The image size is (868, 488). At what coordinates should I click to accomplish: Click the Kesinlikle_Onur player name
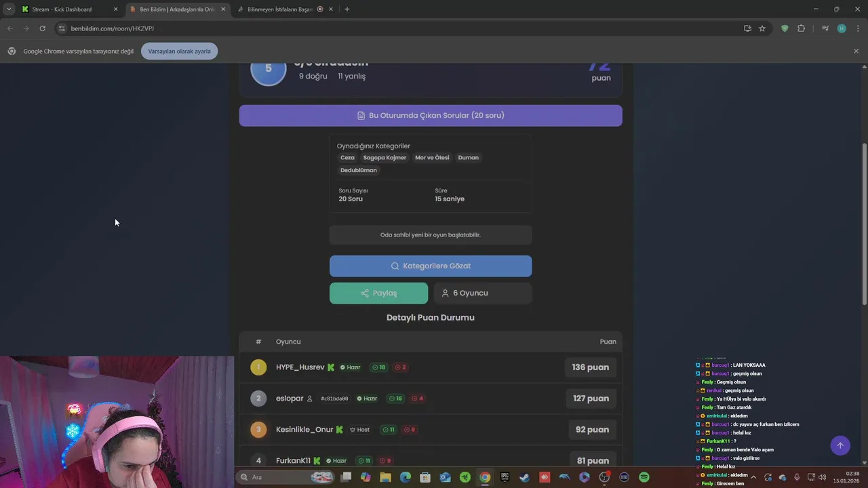click(x=304, y=430)
